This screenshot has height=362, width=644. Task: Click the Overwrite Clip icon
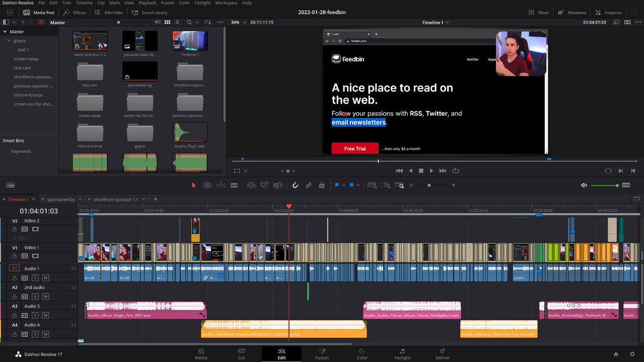[264, 185]
